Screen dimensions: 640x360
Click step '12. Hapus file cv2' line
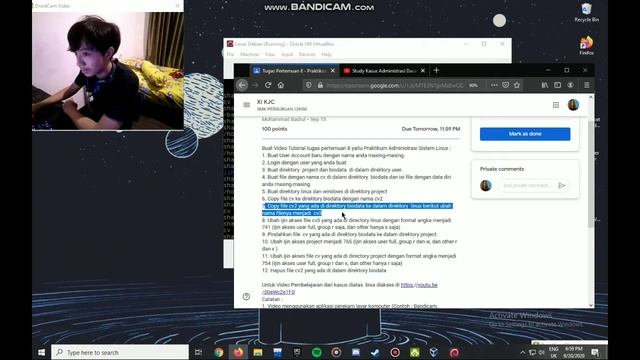point(324,270)
